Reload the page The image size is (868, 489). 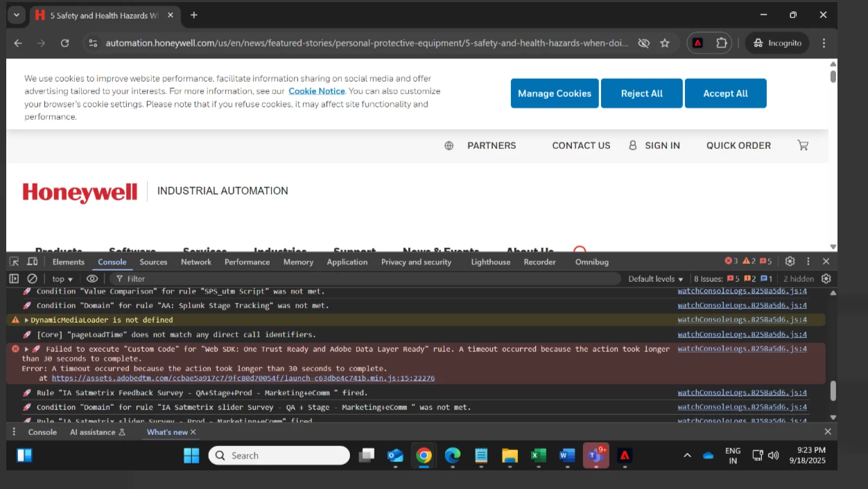click(x=64, y=43)
